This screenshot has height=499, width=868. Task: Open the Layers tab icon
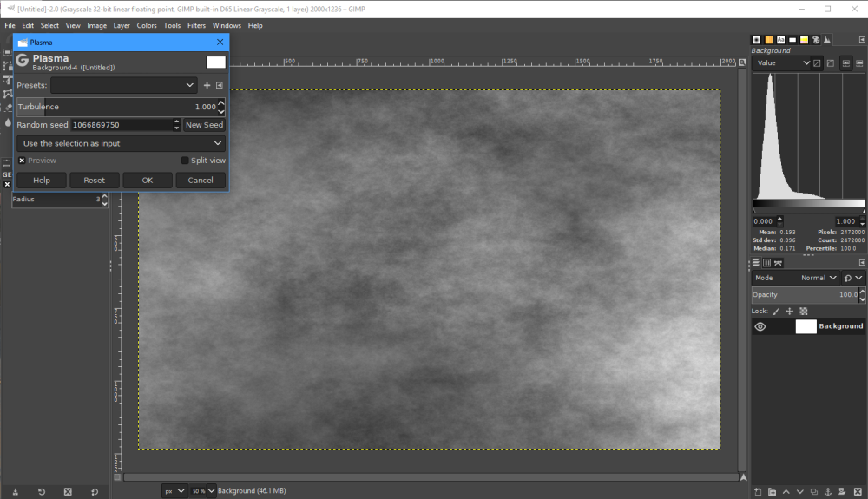pos(756,263)
